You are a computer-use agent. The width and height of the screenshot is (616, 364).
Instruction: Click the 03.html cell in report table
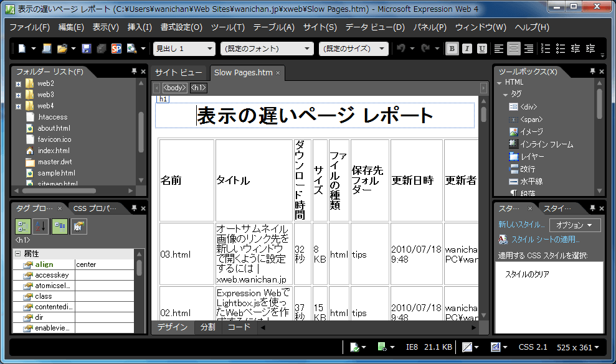click(187, 254)
